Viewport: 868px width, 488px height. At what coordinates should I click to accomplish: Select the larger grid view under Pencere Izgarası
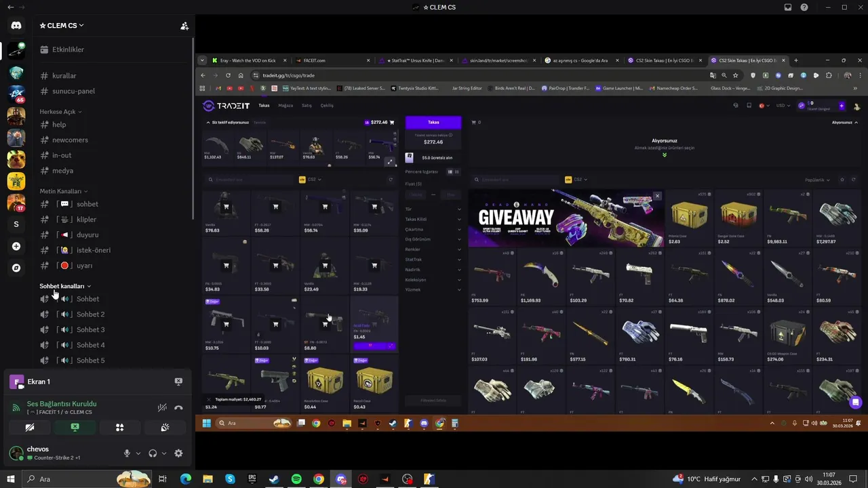coord(449,172)
